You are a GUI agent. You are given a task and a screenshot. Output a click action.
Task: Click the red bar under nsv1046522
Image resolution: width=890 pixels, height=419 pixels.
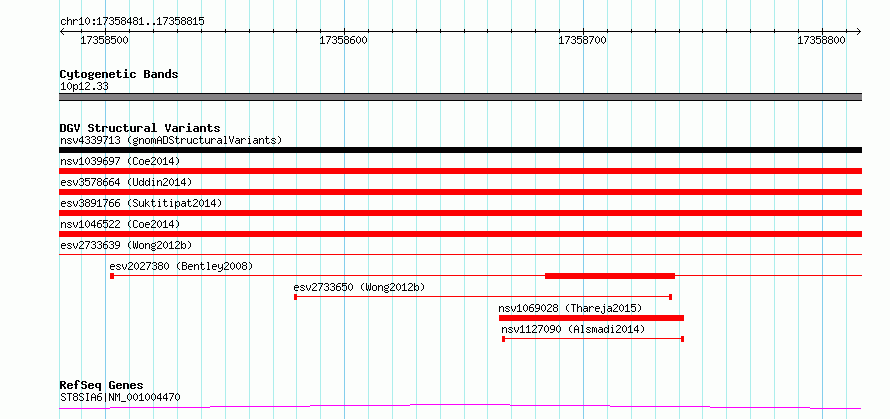[x=460, y=234]
